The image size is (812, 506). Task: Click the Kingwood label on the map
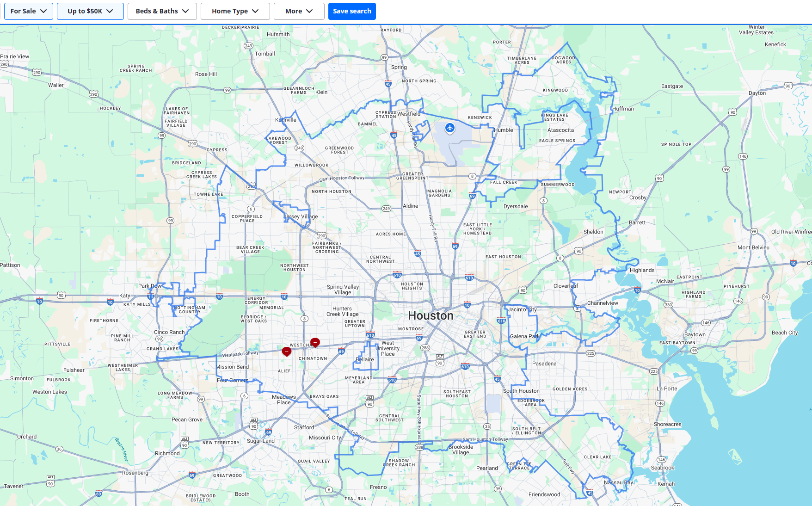[555, 91]
